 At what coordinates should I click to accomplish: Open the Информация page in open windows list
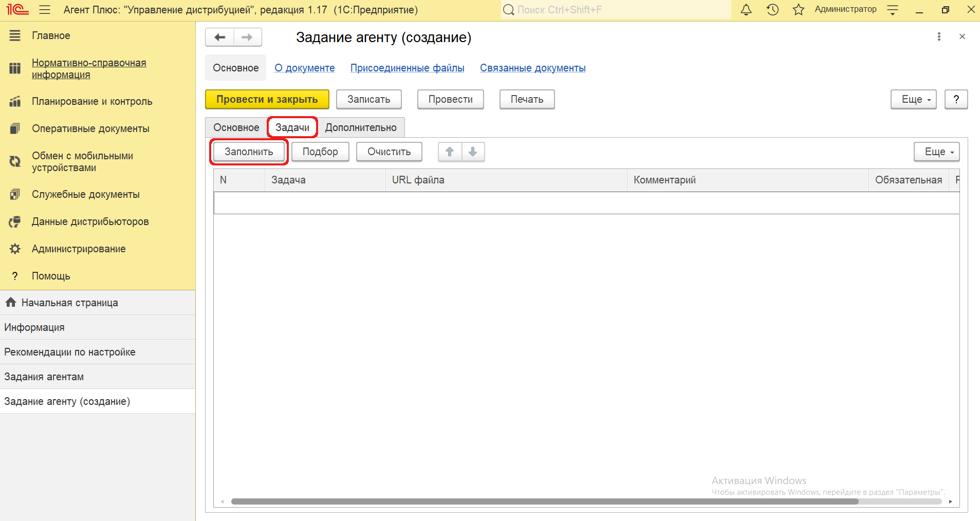(98, 327)
